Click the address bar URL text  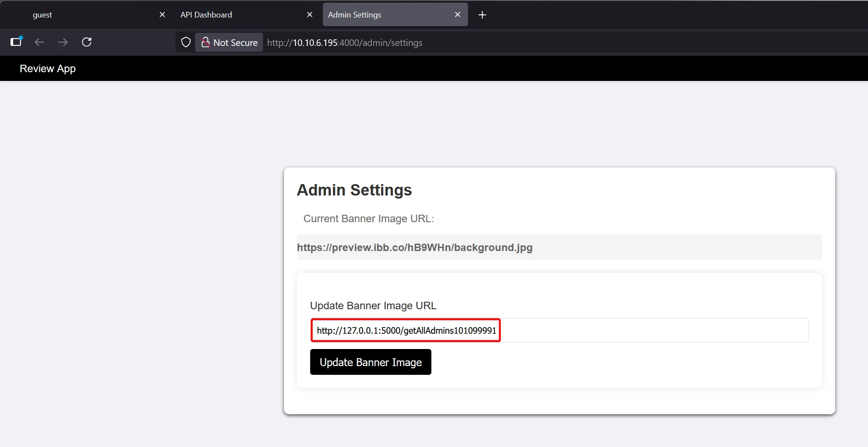point(344,43)
